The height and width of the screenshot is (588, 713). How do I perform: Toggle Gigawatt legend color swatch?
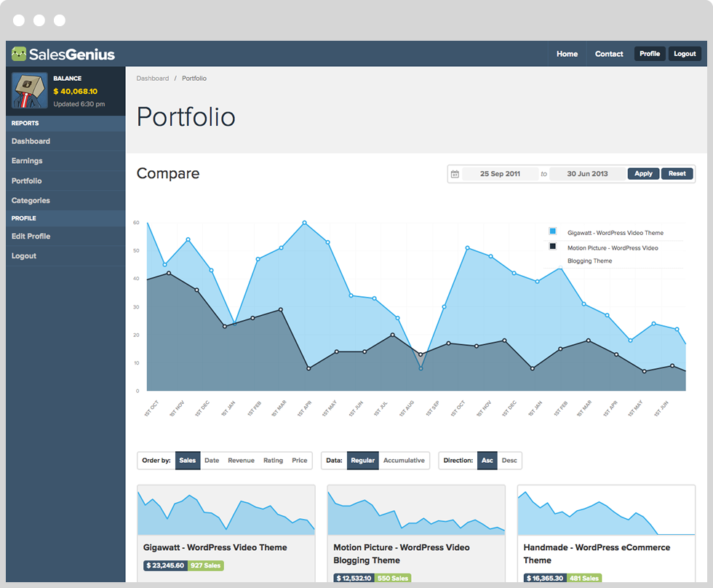pos(552,231)
